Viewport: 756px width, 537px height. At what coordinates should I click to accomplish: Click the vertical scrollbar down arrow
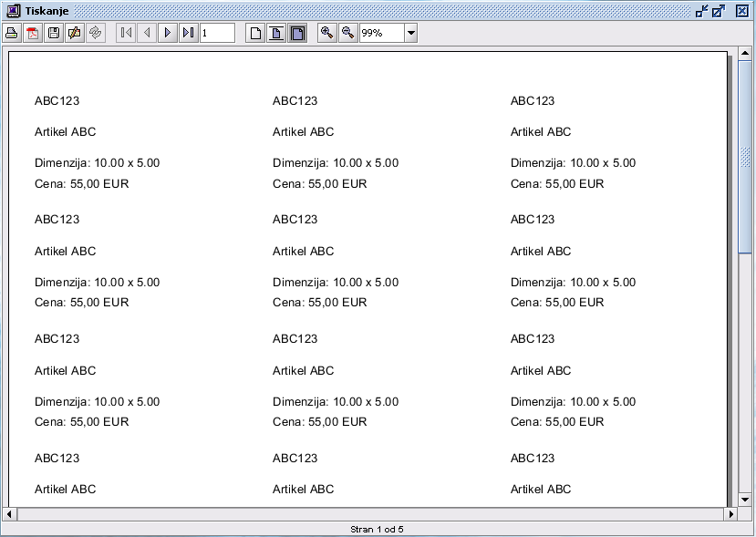pyautogui.click(x=745, y=499)
